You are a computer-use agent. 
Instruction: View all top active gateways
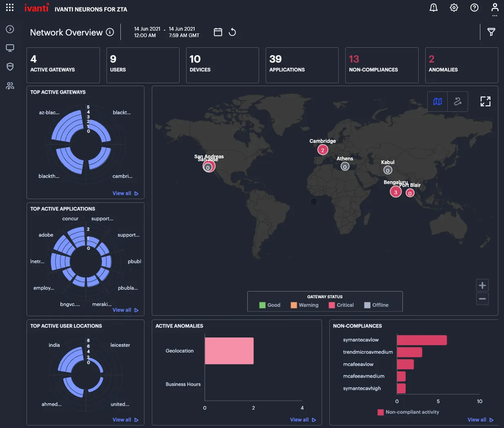126,193
